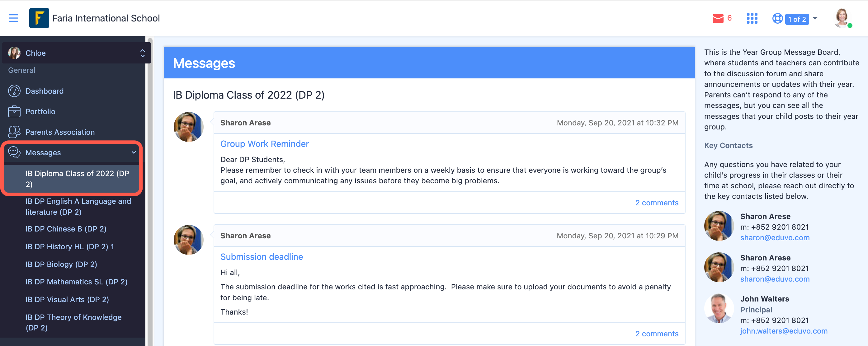The height and width of the screenshot is (346, 868).
Task: Click the 1 of 2 badge
Action: pos(797,19)
